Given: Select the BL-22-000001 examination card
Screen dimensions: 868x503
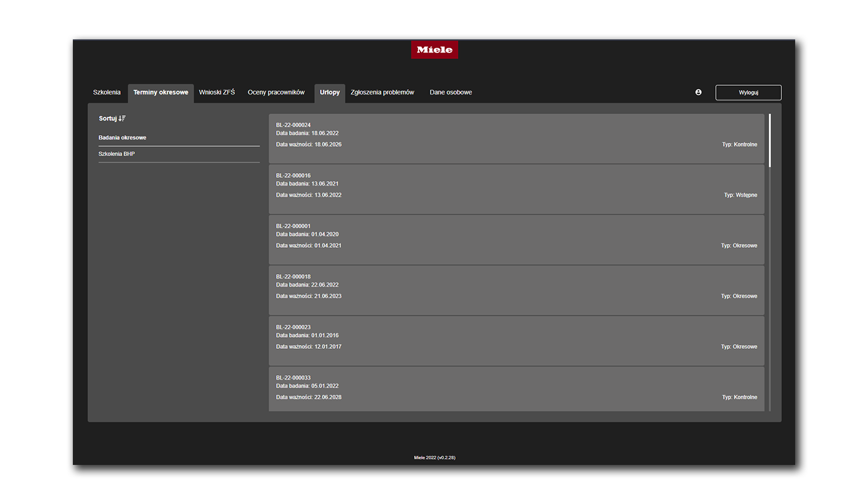Looking at the screenshot, I should tap(516, 239).
